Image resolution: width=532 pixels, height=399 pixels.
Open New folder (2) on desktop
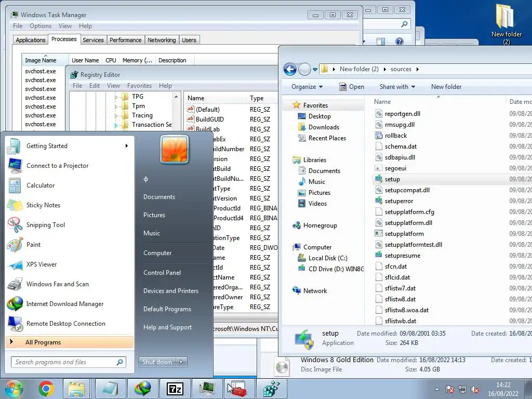pyautogui.click(x=506, y=24)
